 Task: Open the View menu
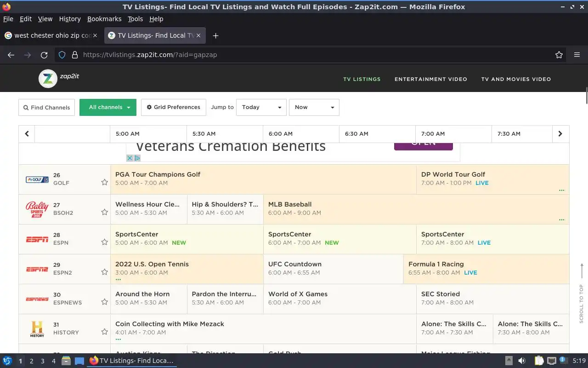coord(45,19)
